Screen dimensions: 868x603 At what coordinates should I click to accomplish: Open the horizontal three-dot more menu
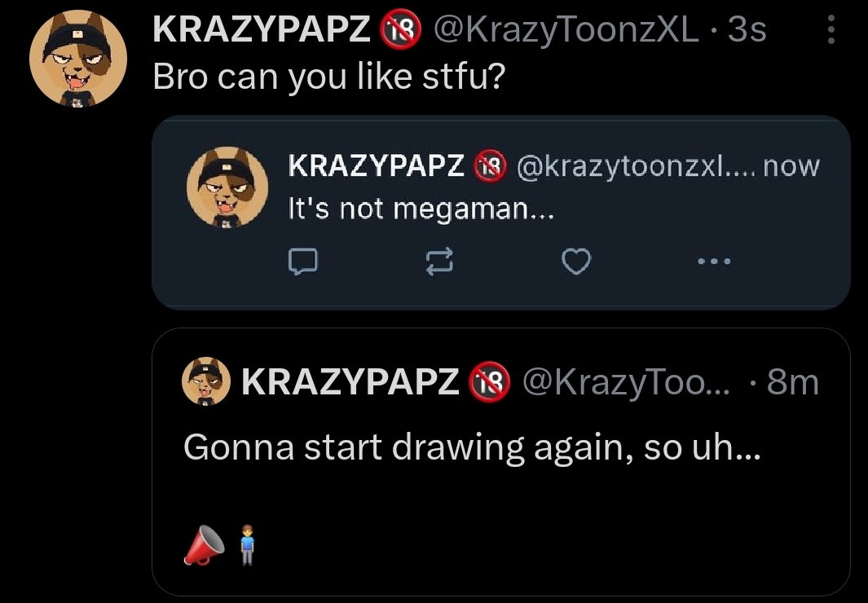pos(715,262)
